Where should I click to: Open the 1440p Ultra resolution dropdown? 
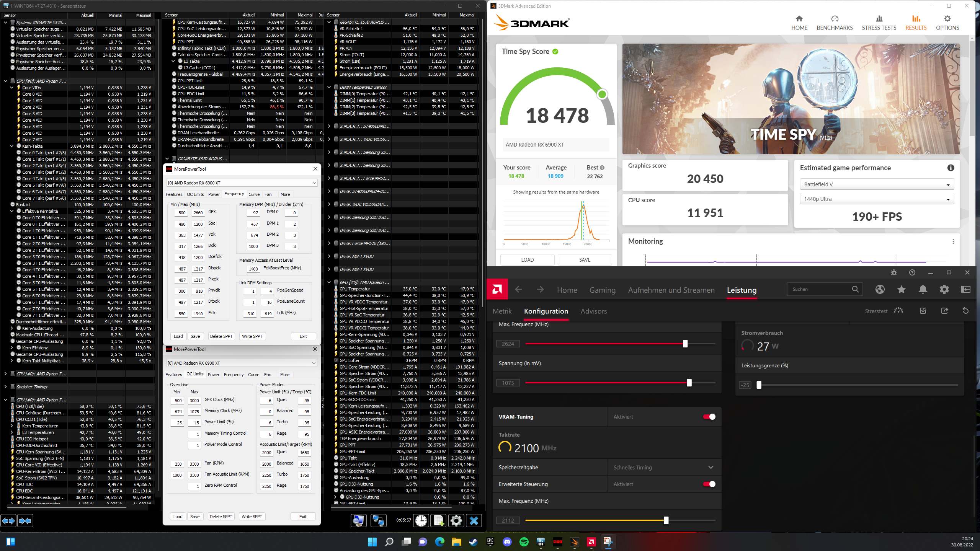[877, 199]
